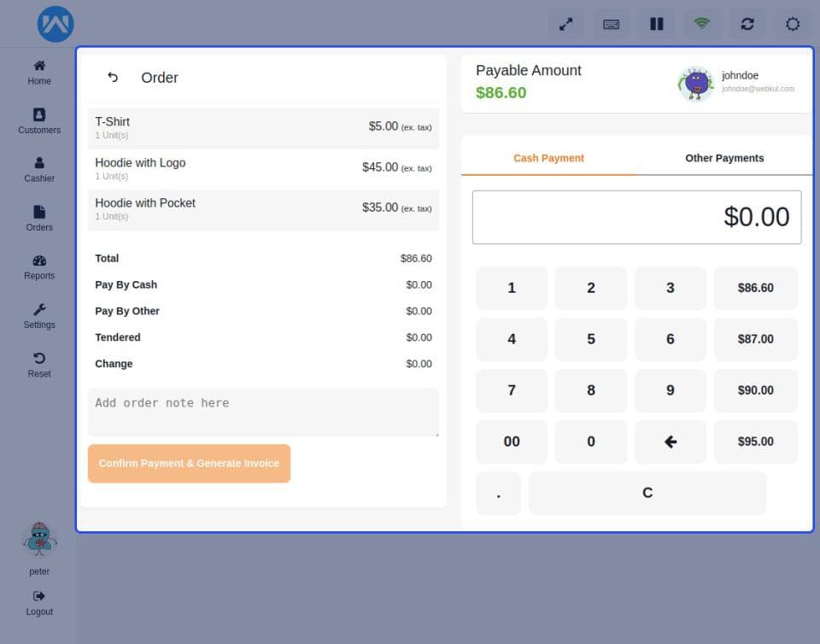Select the $90.00 quick amount button
820x644 pixels.
[756, 390]
